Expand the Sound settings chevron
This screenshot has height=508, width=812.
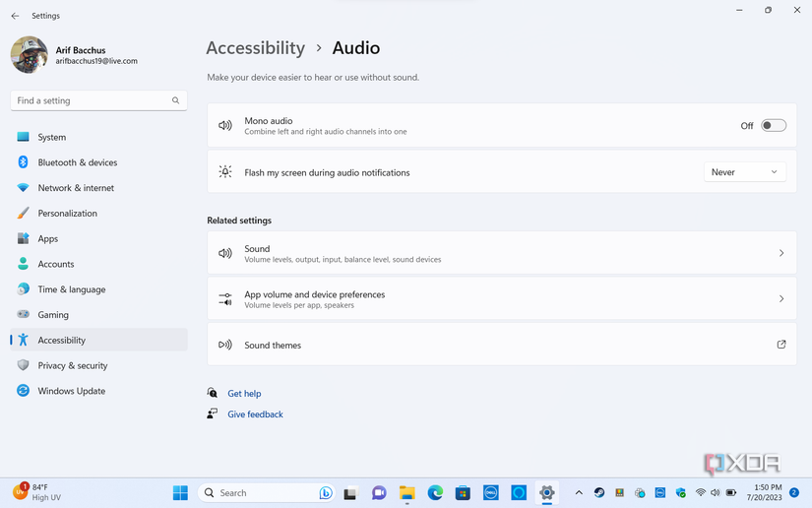781,253
